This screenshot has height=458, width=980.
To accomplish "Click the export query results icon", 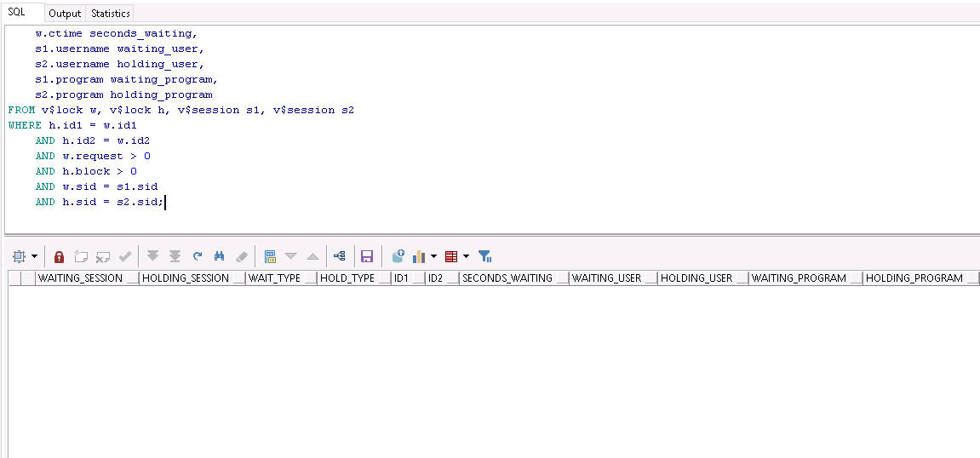I will point(398,256).
